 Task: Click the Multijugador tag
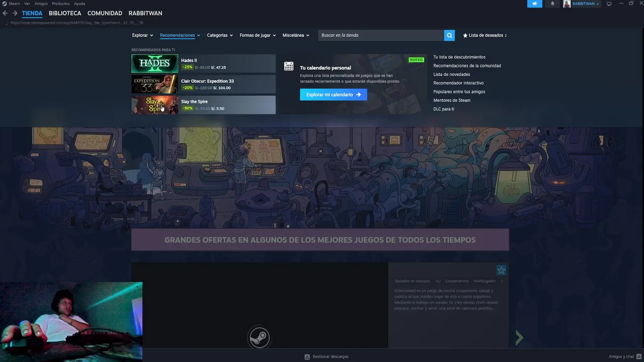coord(485,281)
